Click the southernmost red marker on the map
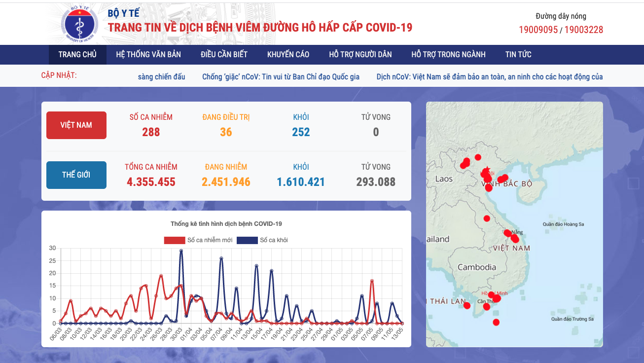 click(496, 322)
